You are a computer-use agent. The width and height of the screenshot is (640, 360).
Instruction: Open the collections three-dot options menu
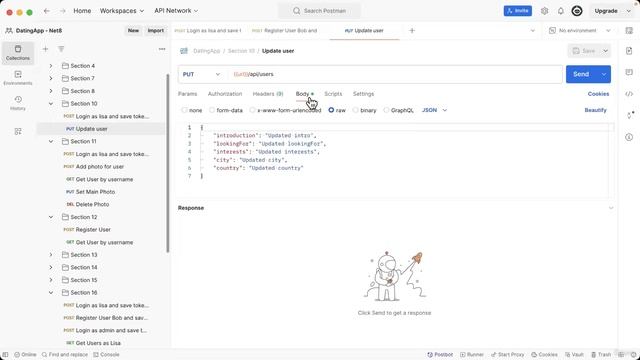pyautogui.click(x=162, y=49)
